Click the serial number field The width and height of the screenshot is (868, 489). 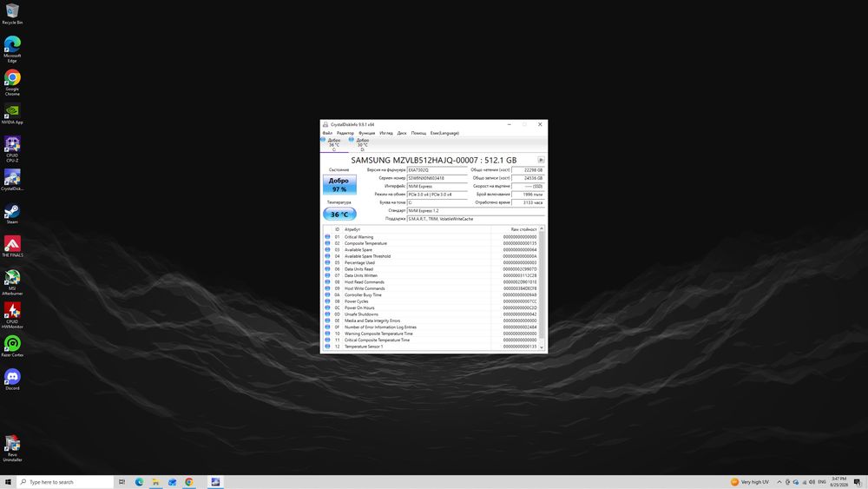[437, 178]
